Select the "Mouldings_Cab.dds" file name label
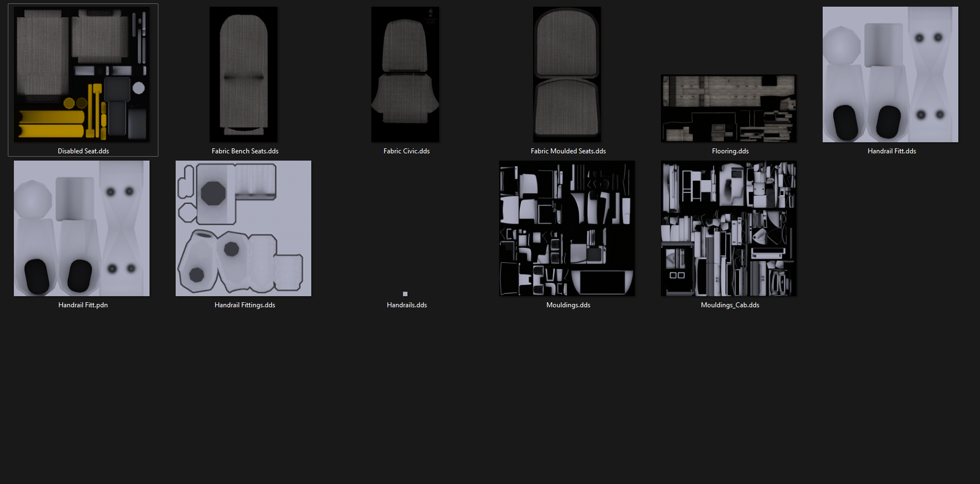Viewport: 980px width, 484px height. (x=730, y=305)
